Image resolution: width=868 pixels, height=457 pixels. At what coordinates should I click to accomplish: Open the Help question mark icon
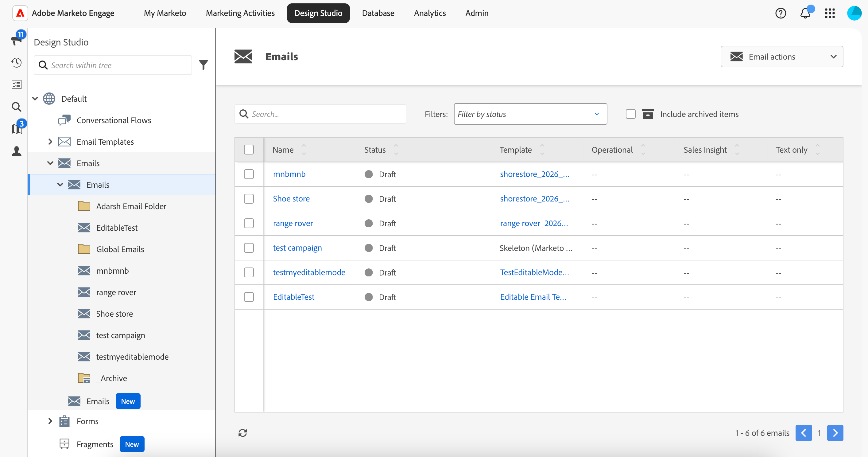coord(781,13)
